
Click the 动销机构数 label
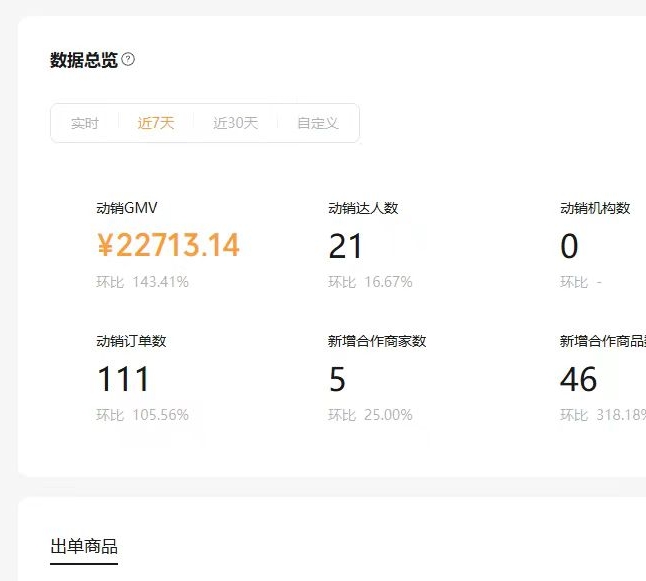click(595, 208)
